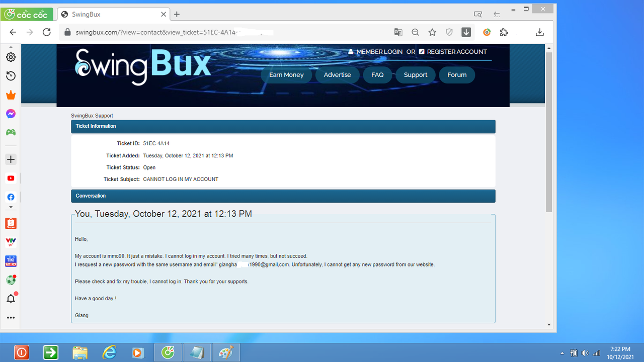Open Tiki shortcut in the sidebar
Screen dimensions: 644x362
(x=11, y=261)
